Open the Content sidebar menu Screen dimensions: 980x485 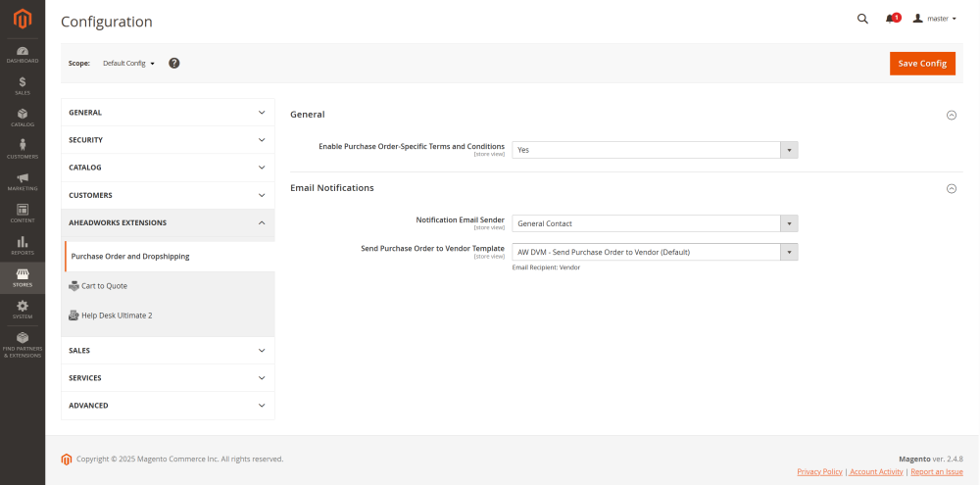point(23,214)
